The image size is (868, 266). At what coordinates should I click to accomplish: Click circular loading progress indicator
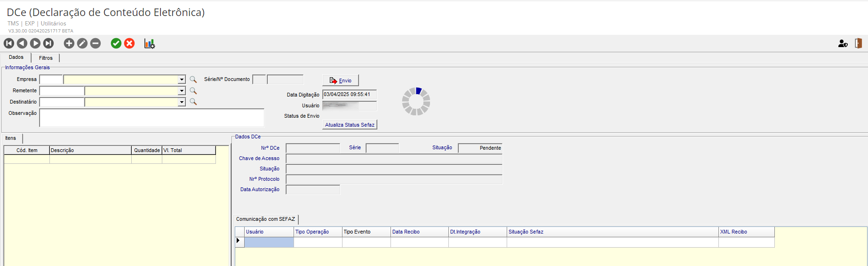pos(416,101)
